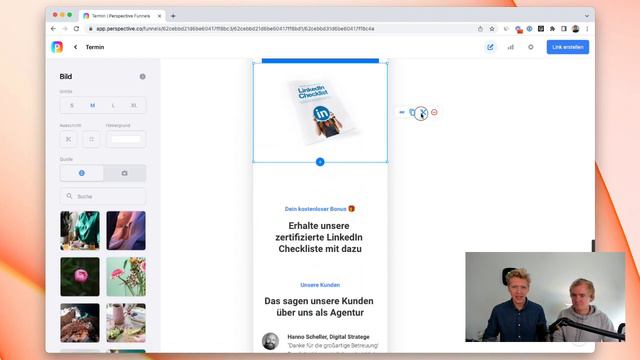Go back using the arrow next to Termin

coord(76,47)
